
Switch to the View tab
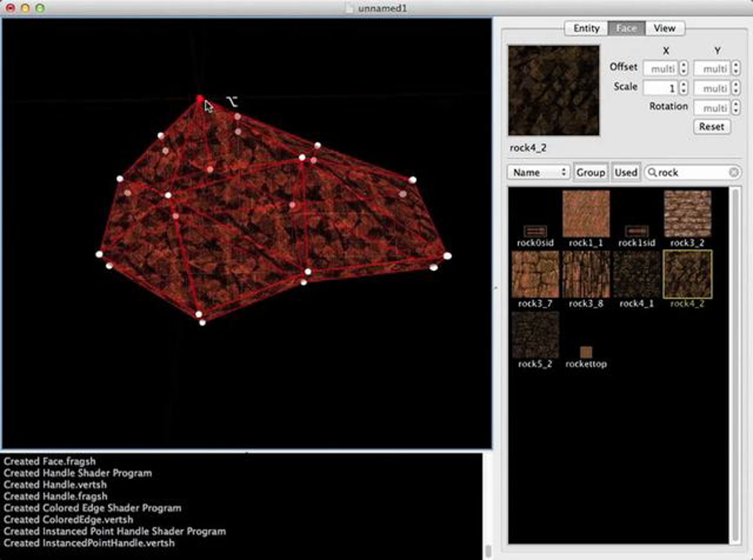tap(665, 28)
